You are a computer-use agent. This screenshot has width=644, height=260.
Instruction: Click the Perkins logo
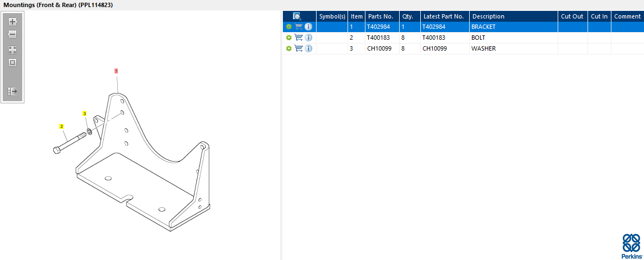click(632, 246)
